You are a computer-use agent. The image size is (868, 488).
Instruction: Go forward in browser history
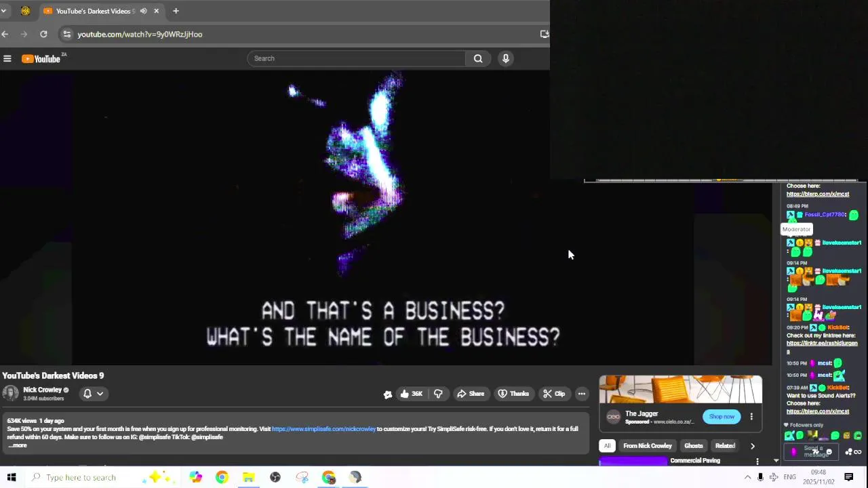24,34
